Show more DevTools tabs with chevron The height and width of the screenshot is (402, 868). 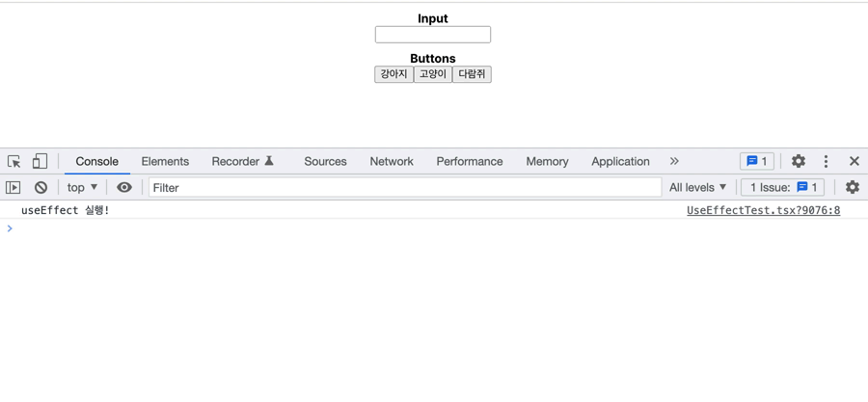pos(674,162)
